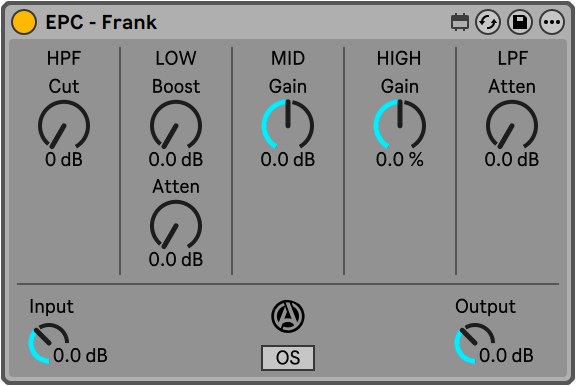
Task: Click the Output value 0.0 dB
Action: (x=506, y=355)
